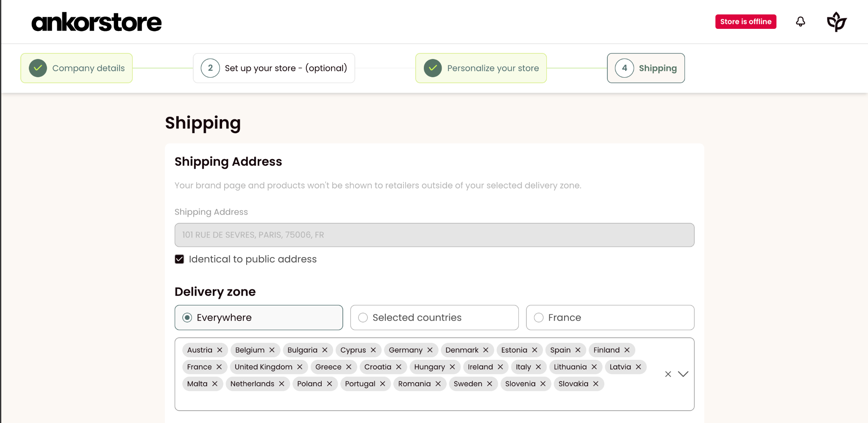Remove Greece tag

coord(348,367)
